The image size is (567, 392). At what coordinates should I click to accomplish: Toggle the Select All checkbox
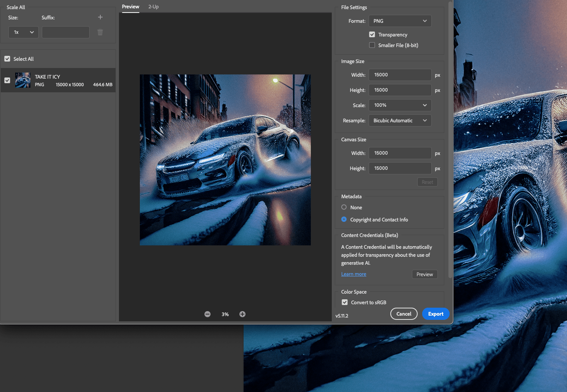[x=7, y=59]
